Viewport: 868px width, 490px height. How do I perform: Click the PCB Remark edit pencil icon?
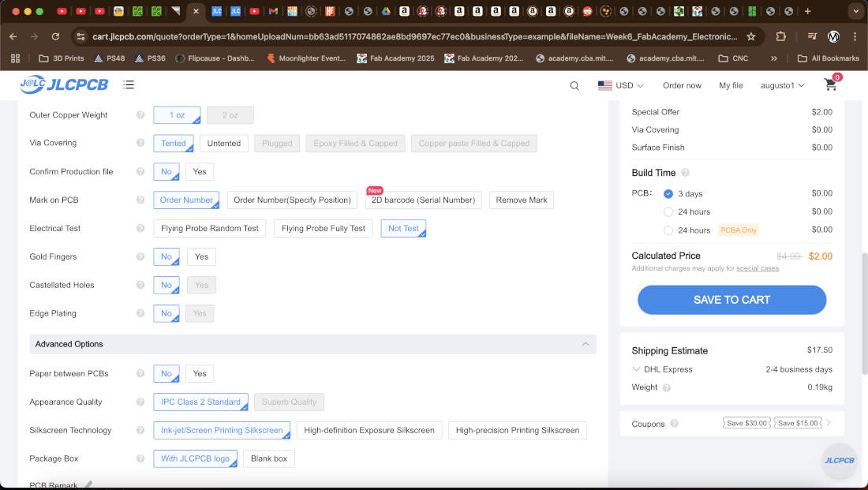point(88,484)
